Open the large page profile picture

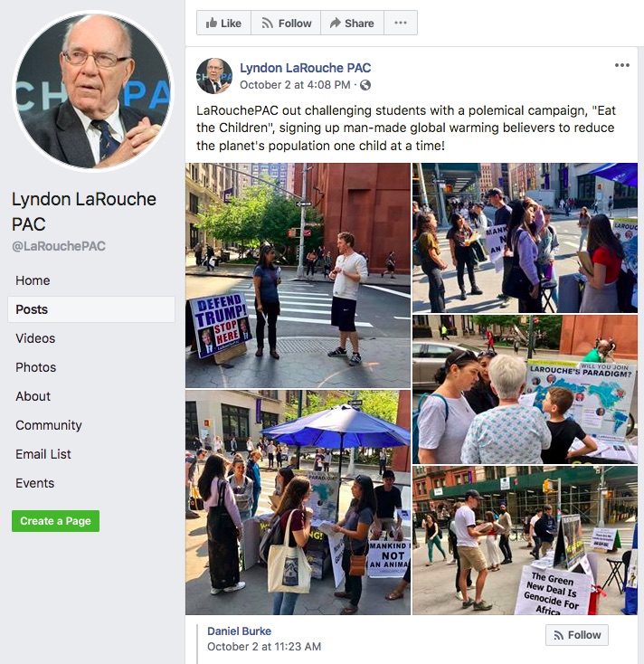point(93,91)
